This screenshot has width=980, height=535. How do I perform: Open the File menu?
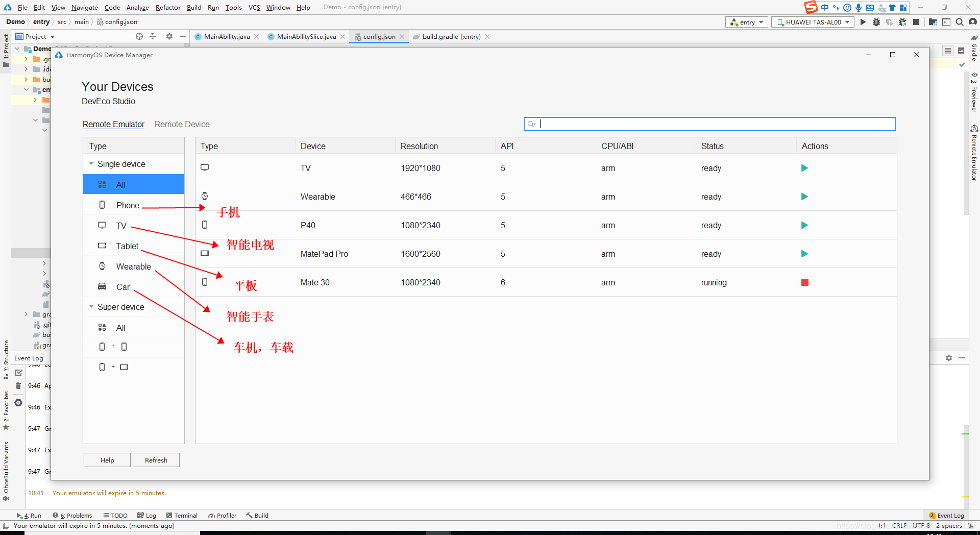pyautogui.click(x=22, y=7)
